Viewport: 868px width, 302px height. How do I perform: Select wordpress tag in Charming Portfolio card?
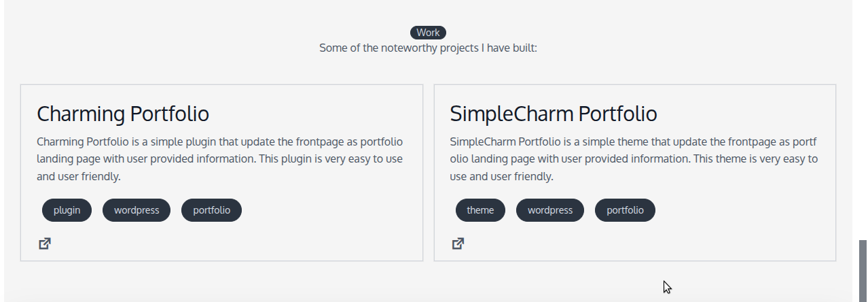(137, 210)
